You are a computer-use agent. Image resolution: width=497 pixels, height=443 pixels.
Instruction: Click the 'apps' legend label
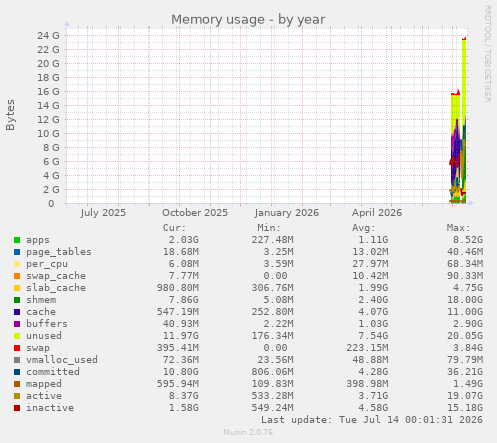coord(38,240)
